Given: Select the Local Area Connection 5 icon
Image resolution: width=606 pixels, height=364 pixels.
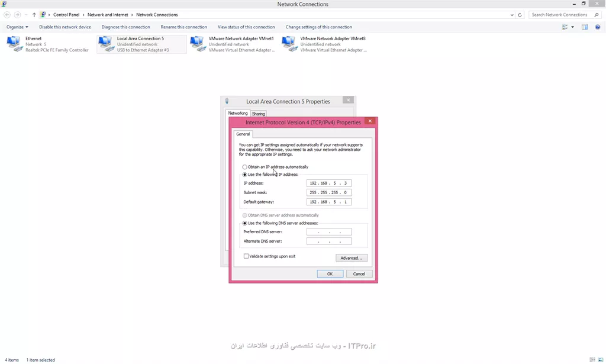Looking at the screenshot, I should pyautogui.click(x=105, y=44).
